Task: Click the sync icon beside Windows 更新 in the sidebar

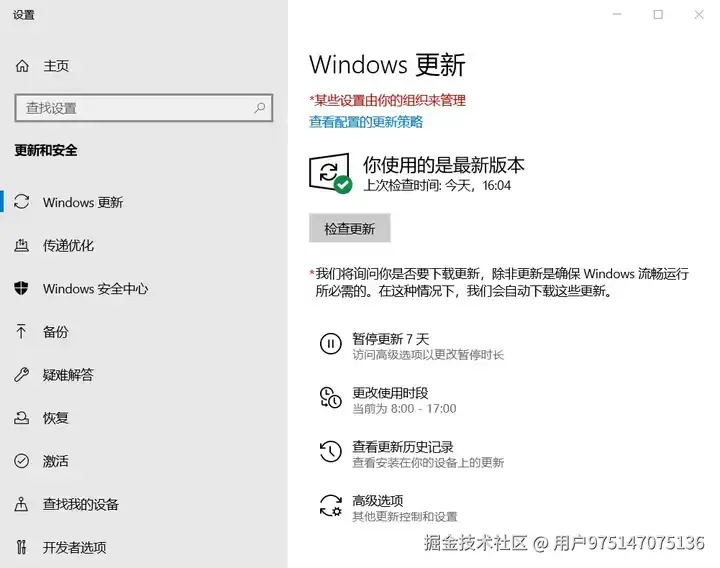Action: (x=22, y=202)
